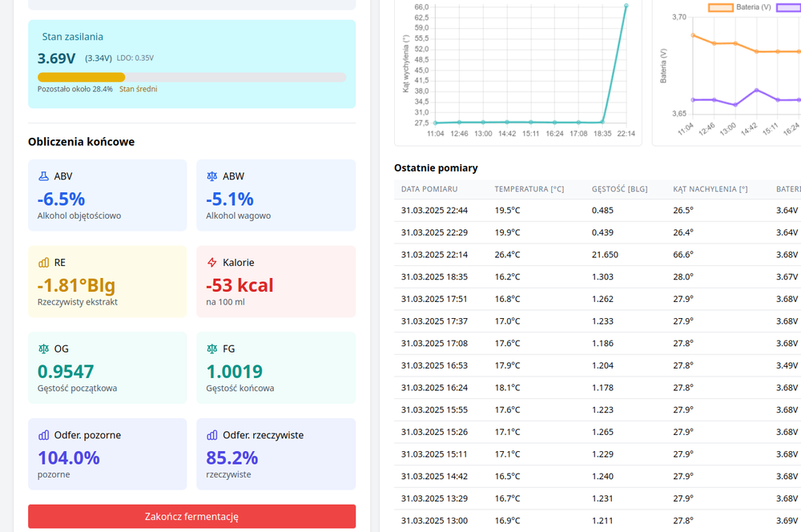Click the 66.6° peak point on the tilt chart
Viewport: 801px width, 532px height.
click(x=626, y=6)
